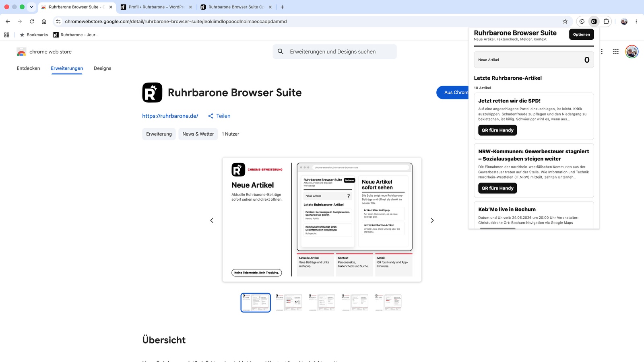
Task: Open the Ruhrbarone - Jour... bookmark
Action: (x=76, y=35)
